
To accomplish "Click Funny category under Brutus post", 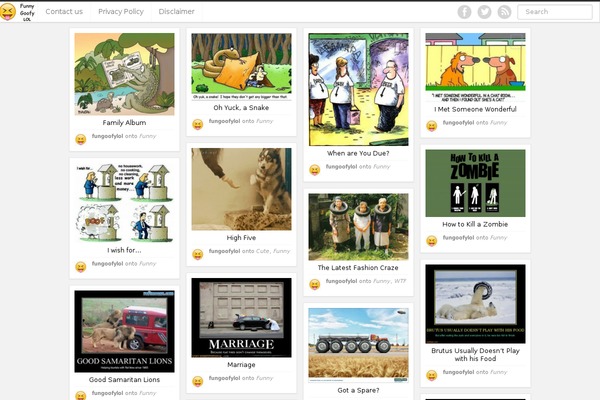I will (x=499, y=372).
